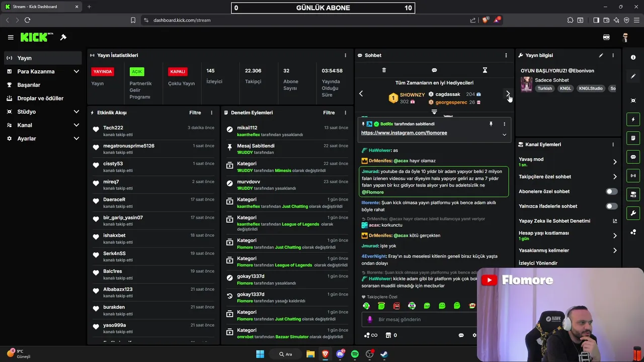Screen dimensions: 644x362
Task: Open Yayın İstatistikleri three-dot menu
Action: tap(345, 55)
